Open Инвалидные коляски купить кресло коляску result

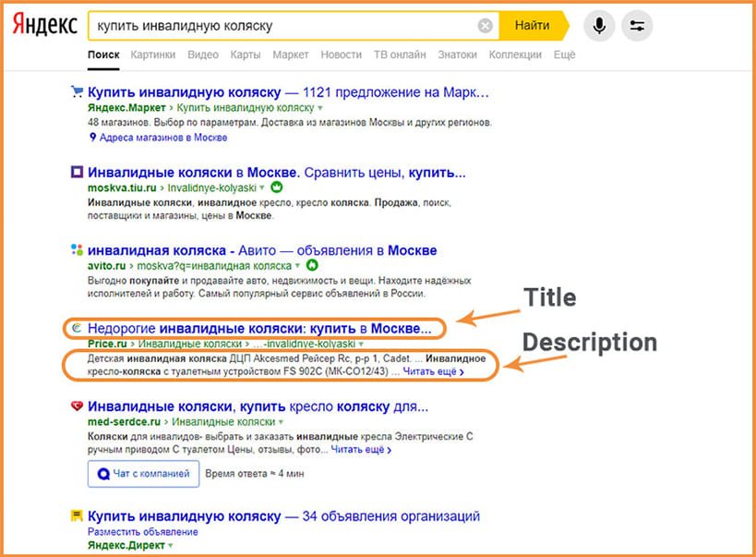click(258, 406)
